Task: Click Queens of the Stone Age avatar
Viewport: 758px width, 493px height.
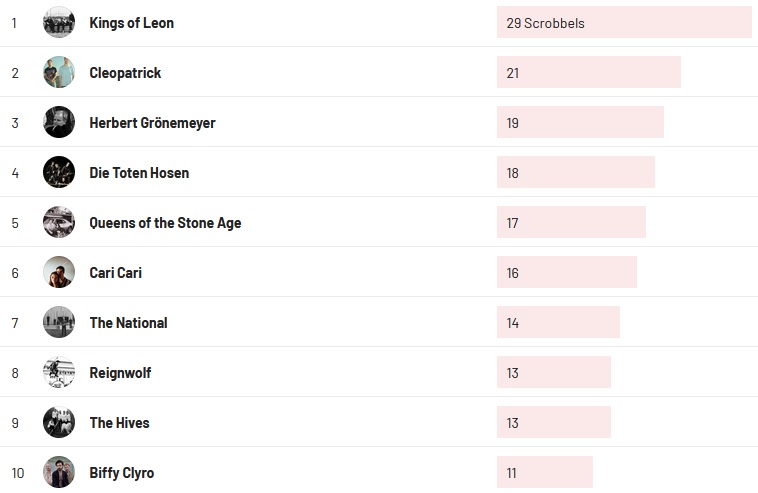Action: click(x=59, y=222)
